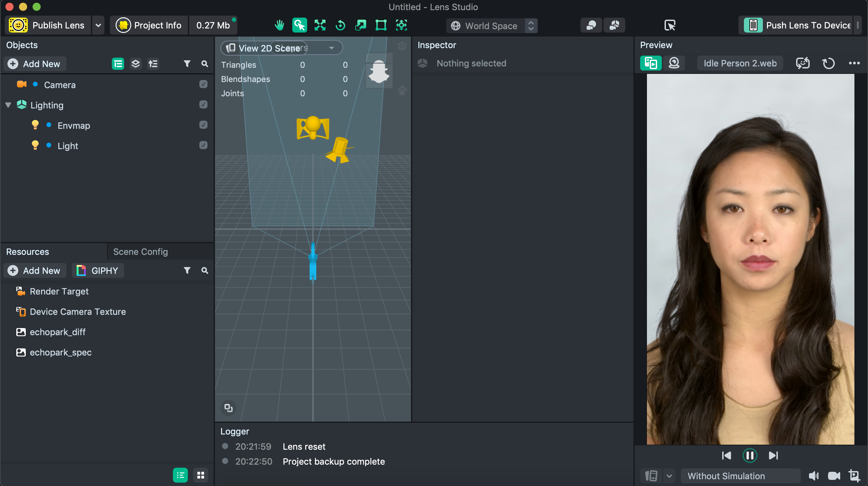Open Project Info
Image resolution: width=868 pixels, height=486 pixels.
pos(149,25)
